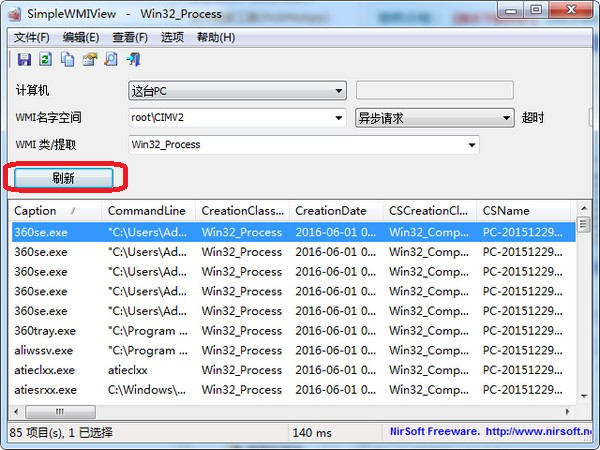Expand the 异步请求 dropdown
The height and width of the screenshot is (450, 600).
click(435, 118)
